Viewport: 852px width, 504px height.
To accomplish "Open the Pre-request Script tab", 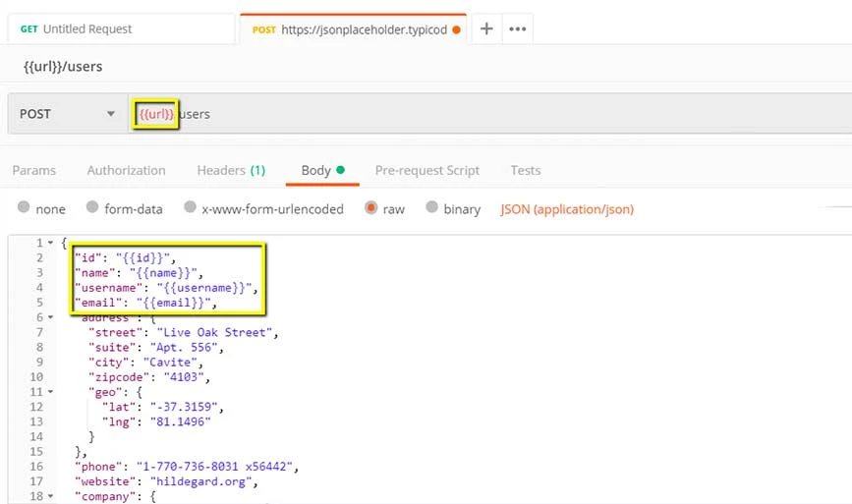I will click(x=427, y=171).
